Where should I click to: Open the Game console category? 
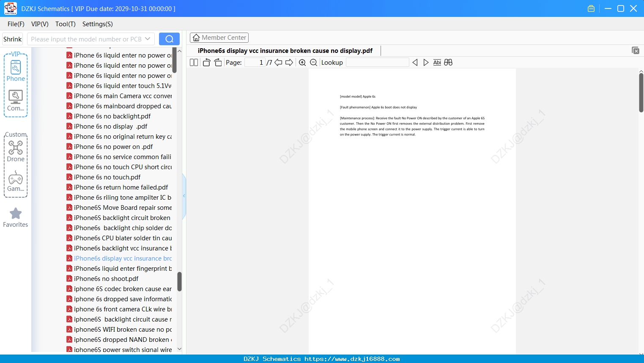point(16,181)
